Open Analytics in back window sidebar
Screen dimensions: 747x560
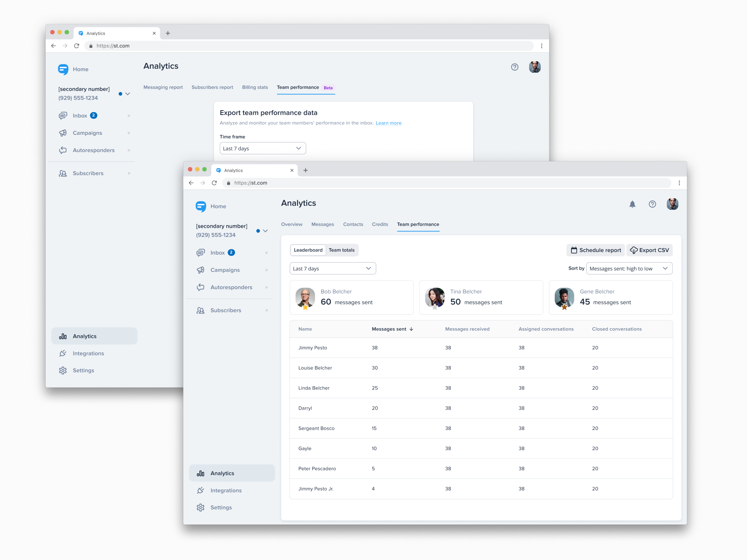94,336
